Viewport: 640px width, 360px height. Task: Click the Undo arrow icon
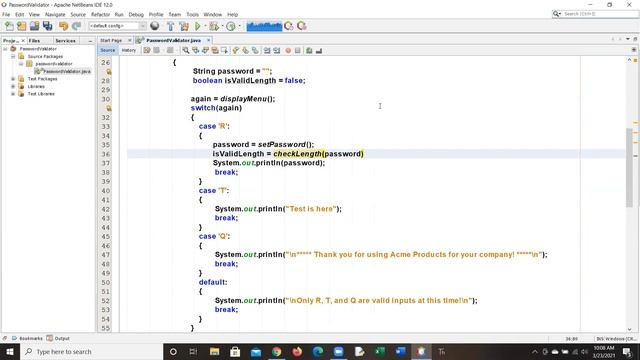(x=63, y=26)
